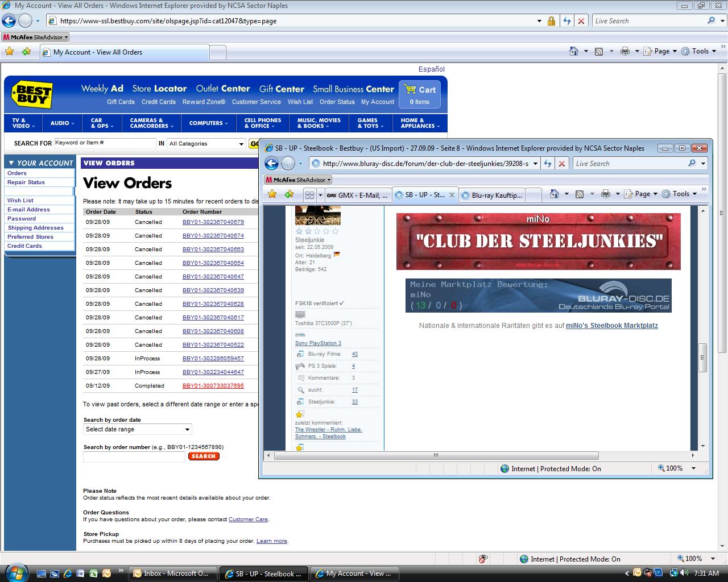The height and width of the screenshot is (582, 728).
Task: Click Español language link
Action: (432, 69)
